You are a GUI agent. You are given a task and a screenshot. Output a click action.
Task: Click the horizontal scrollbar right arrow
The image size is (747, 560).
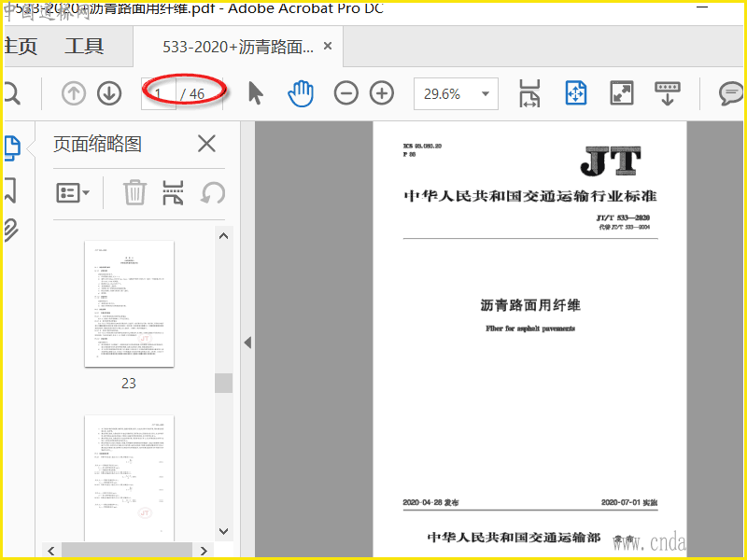point(204,551)
